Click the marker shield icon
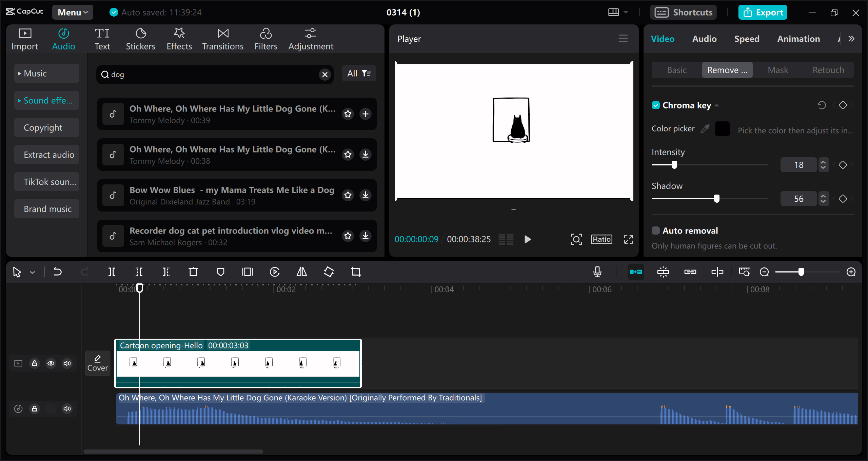 (220, 272)
